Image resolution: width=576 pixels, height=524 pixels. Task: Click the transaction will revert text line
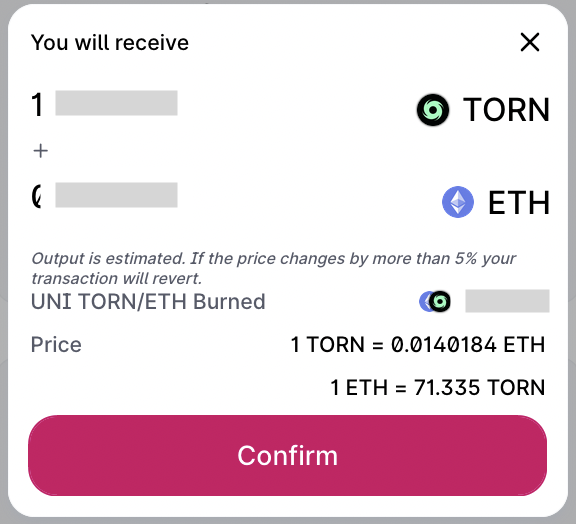116,279
